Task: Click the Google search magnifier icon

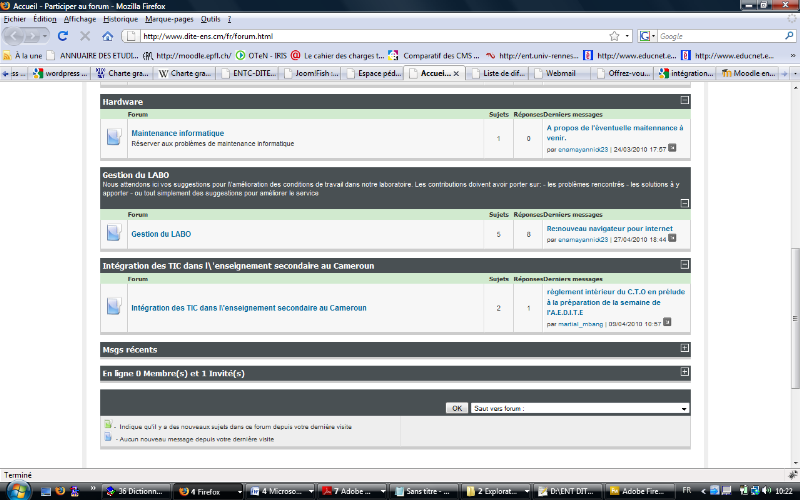Action: click(789, 36)
